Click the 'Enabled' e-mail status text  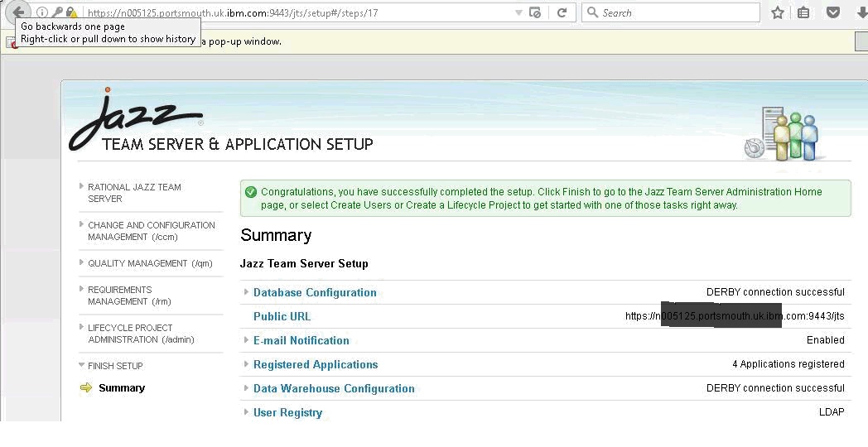point(826,339)
